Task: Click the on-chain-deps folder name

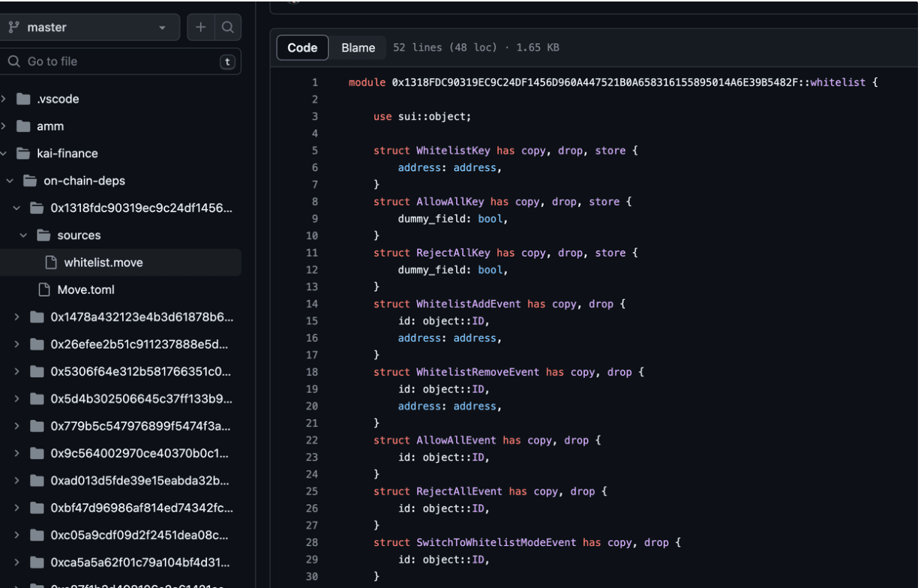Action: coord(85,181)
